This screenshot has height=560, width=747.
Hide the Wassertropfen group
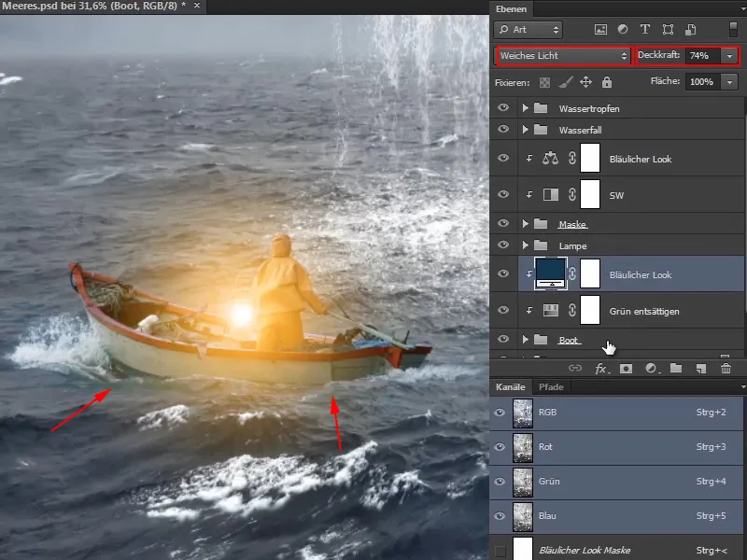pos(503,108)
